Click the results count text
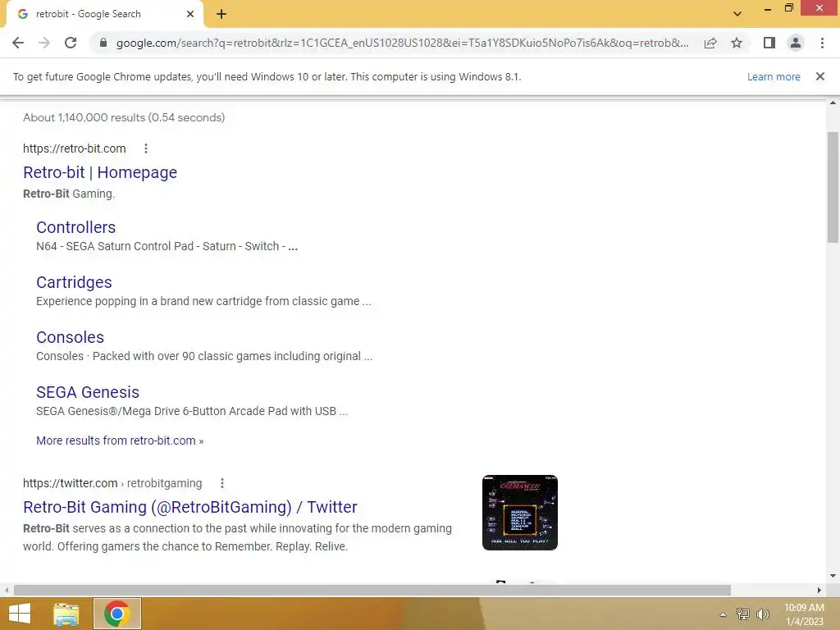Image resolution: width=840 pixels, height=630 pixels. point(124,117)
